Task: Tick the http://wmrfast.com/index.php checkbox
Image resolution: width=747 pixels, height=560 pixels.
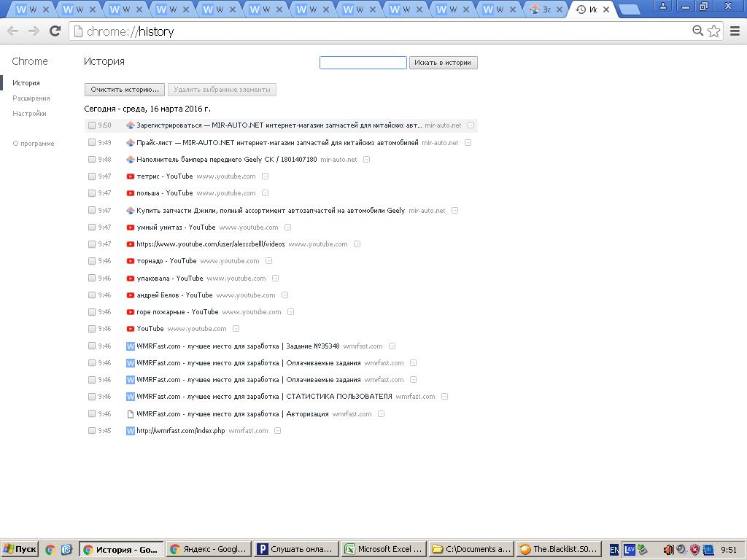Action: pyautogui.click(x=92, y=430)
